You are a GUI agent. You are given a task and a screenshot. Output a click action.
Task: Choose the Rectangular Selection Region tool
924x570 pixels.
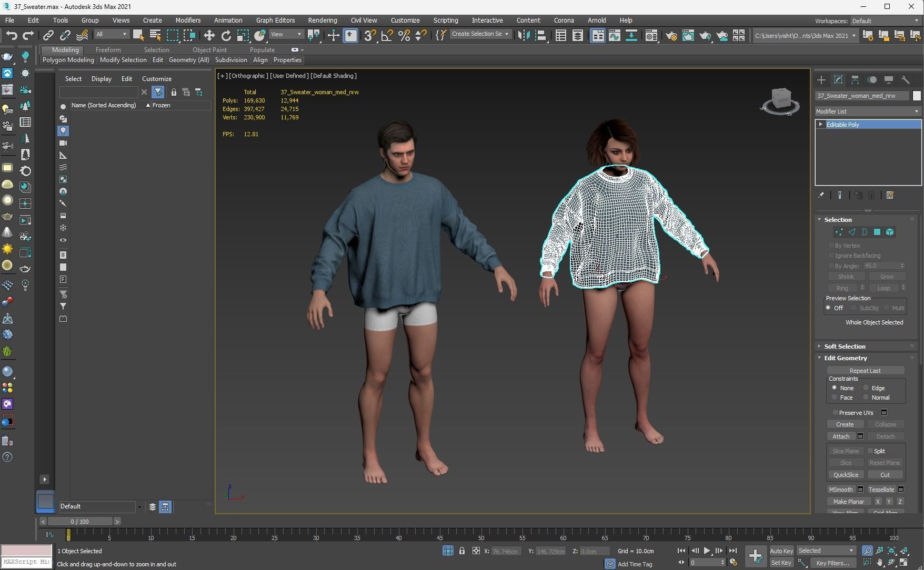pos(172,35)
